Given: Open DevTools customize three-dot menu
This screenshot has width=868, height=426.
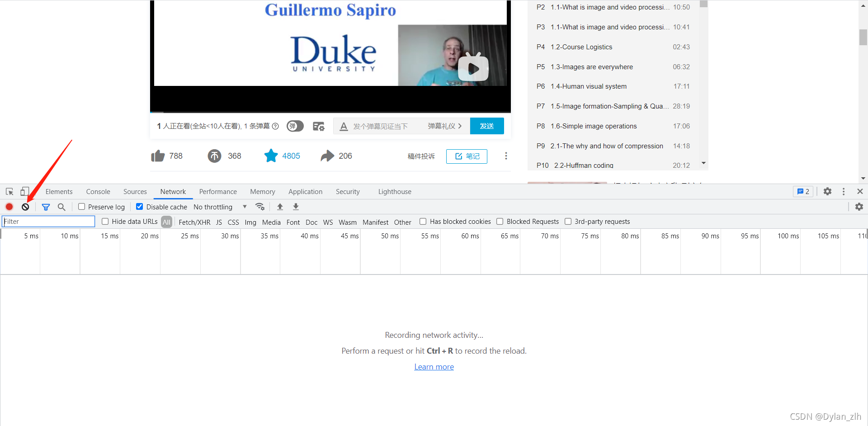Looking at the screenshot, I should pos(844,191).
